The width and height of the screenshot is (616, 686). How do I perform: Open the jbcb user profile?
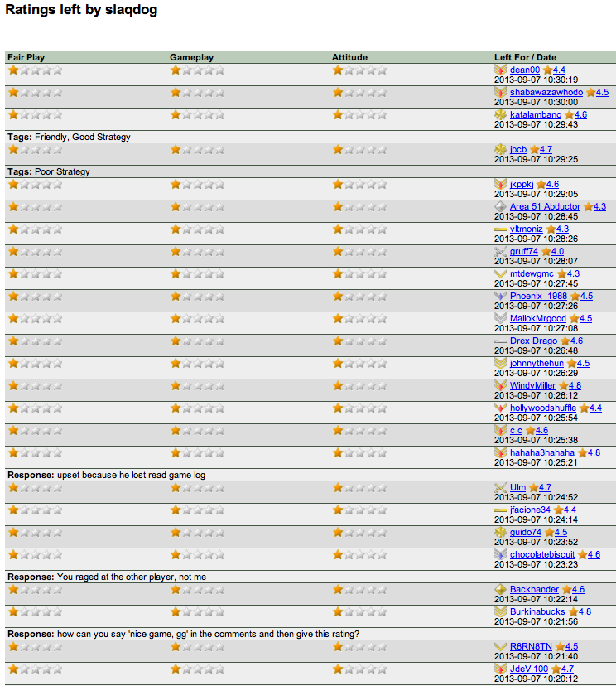click(518, 150)
